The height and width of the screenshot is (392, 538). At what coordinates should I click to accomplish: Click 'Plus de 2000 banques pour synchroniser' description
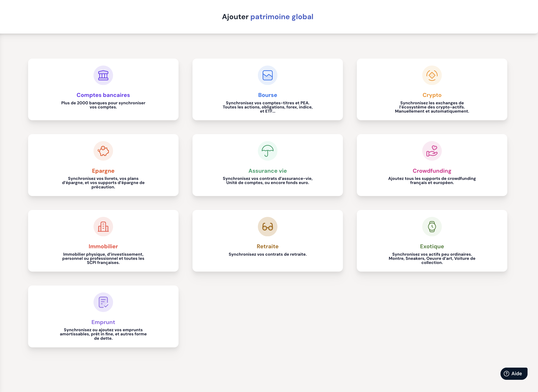click(103, 103)
